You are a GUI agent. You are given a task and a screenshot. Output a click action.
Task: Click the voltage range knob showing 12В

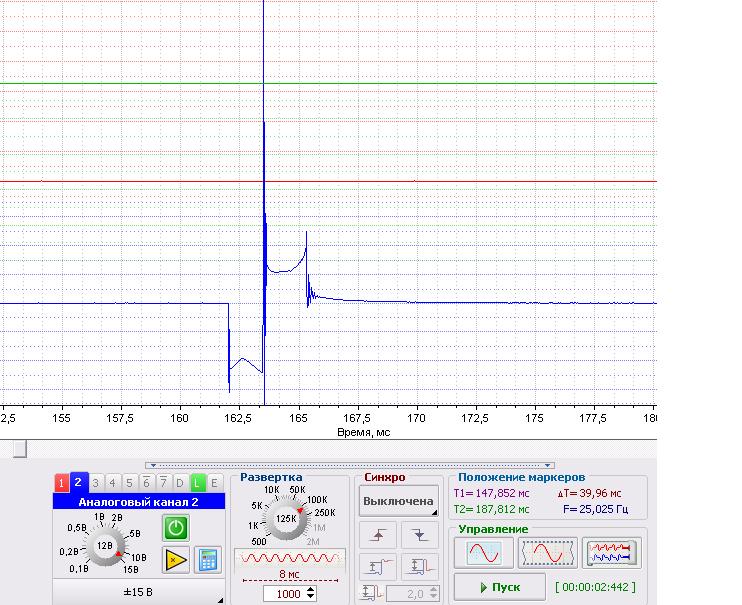tap(105, 546)
